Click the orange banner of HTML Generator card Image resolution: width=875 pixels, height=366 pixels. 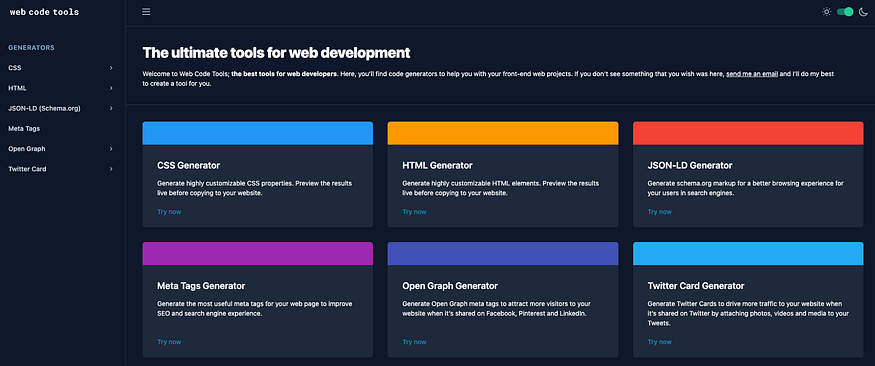[503, 133]
